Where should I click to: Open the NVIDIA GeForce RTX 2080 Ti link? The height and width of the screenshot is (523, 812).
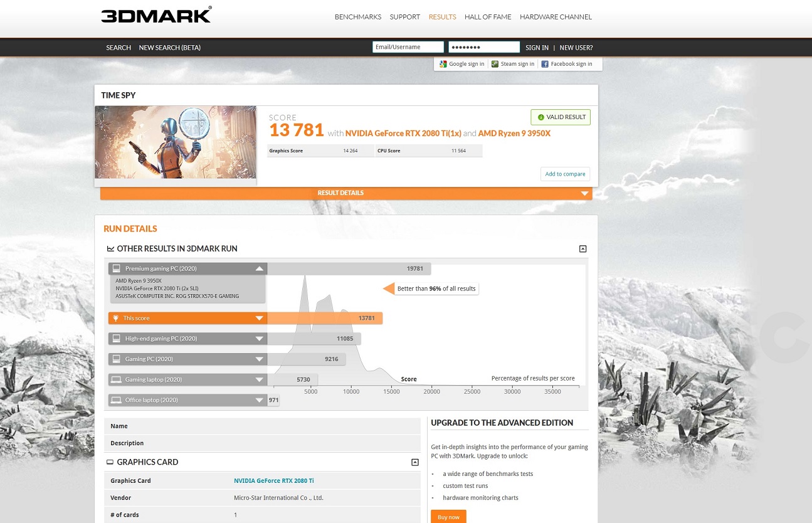pos(273,481)
